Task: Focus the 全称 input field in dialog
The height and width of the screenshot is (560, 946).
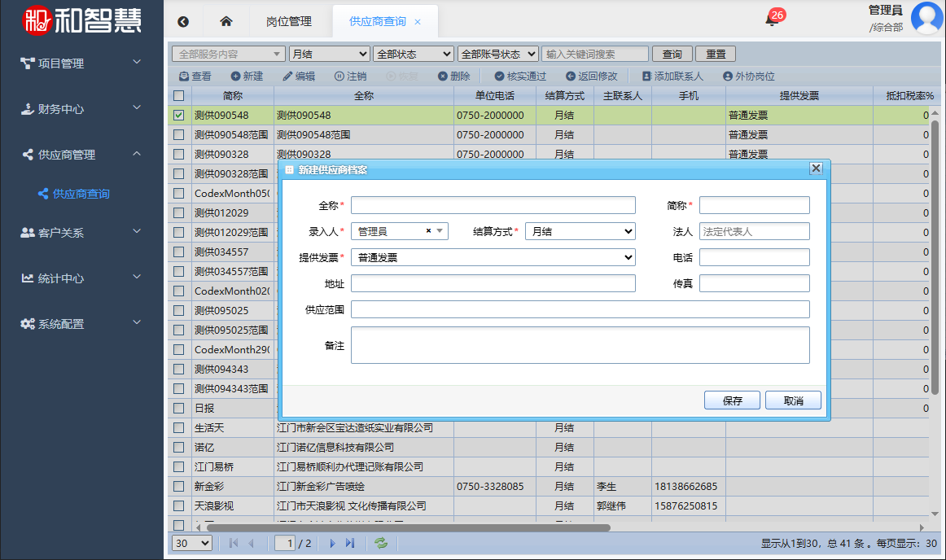Action: click(x=493, y=205)
